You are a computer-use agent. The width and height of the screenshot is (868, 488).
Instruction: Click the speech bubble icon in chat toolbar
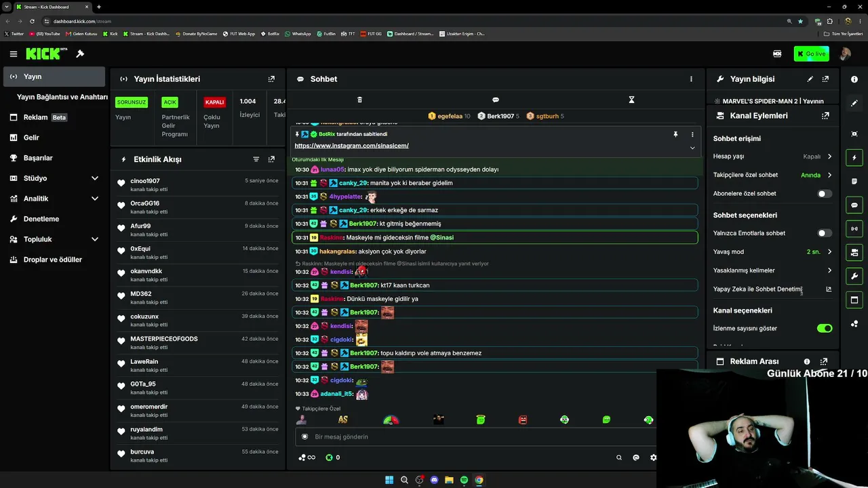click(x=496, y=100)
